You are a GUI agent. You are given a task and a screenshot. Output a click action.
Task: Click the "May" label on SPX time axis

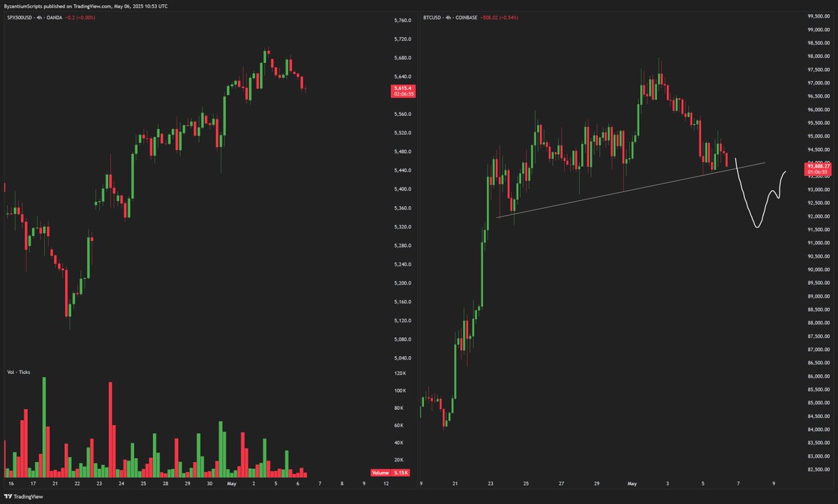(x=230, y=483)
